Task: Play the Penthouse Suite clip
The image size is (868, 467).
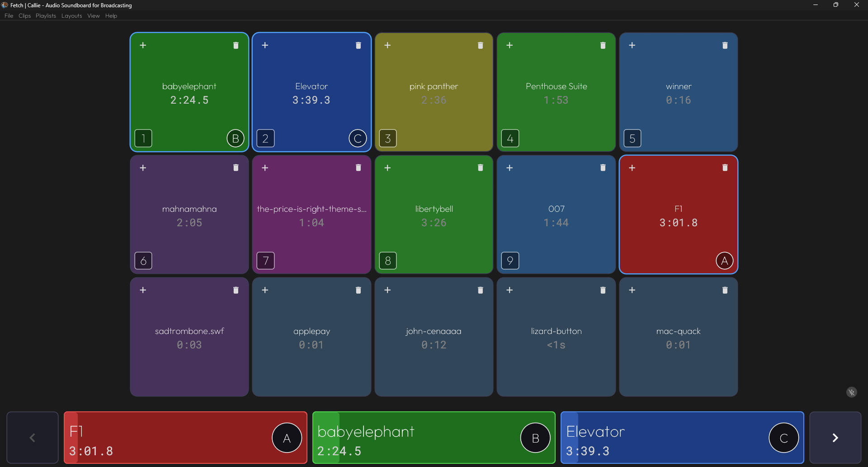Action: click(556, 92)
